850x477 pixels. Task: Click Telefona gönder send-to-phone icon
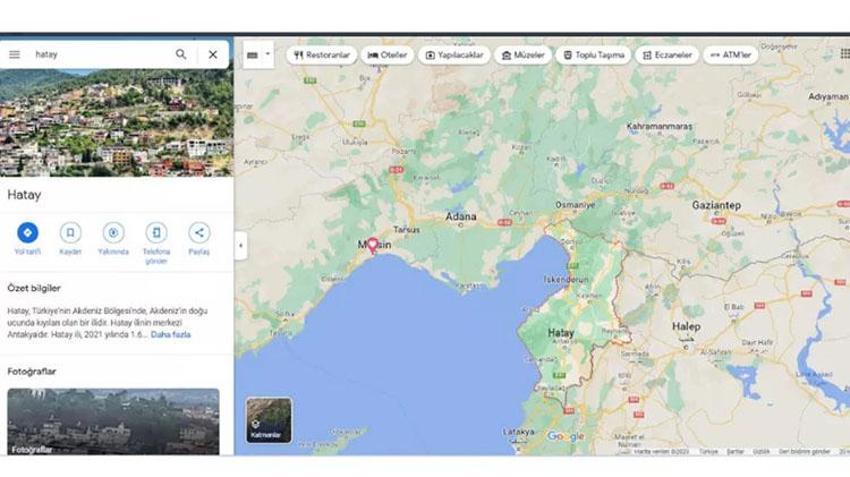point(156,233)
